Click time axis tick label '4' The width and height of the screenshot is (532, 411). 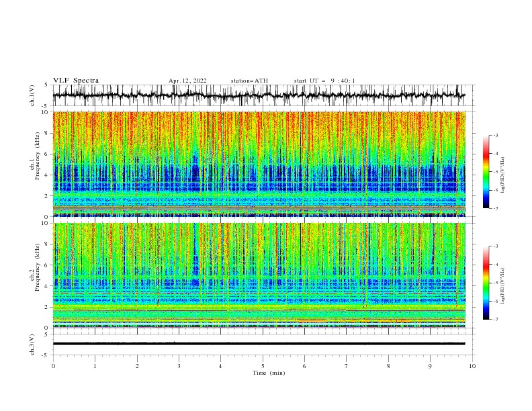220,366
